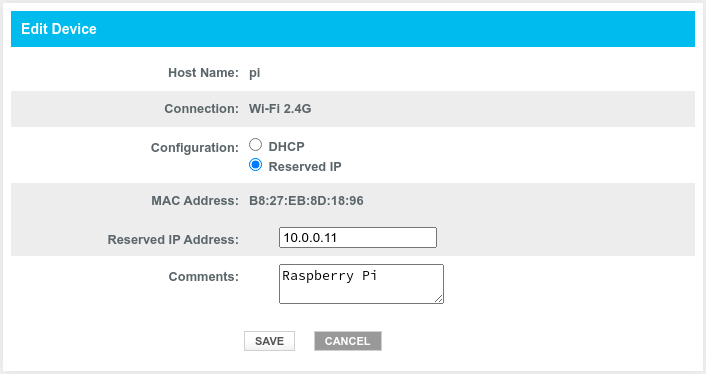Image resolution: width=706 pixels, height=374 pixels.
Task: Click the Reserved IP Address input field
Action: pyautogui.click(x=358, y=238)
